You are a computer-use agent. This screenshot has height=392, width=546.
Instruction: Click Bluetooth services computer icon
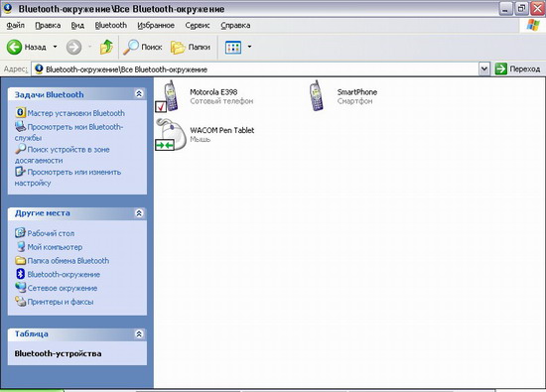point(20,126)
